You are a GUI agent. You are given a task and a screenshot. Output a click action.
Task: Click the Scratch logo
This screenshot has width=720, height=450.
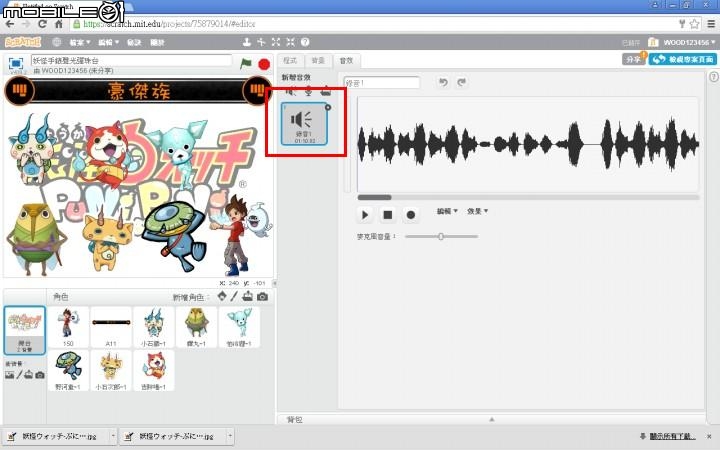tap(23, 42)
